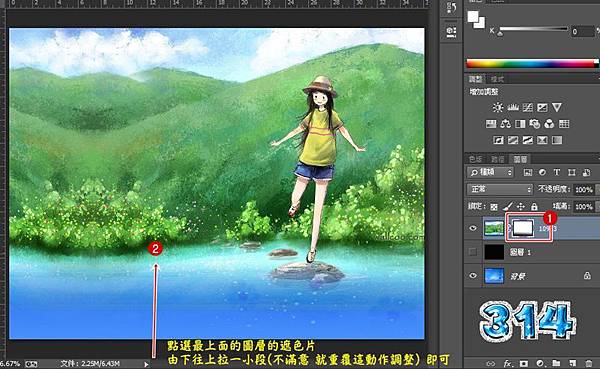Toggle lock image pixels (brush icon)
This screenshot has height=369, width=600.
(507, 207)
